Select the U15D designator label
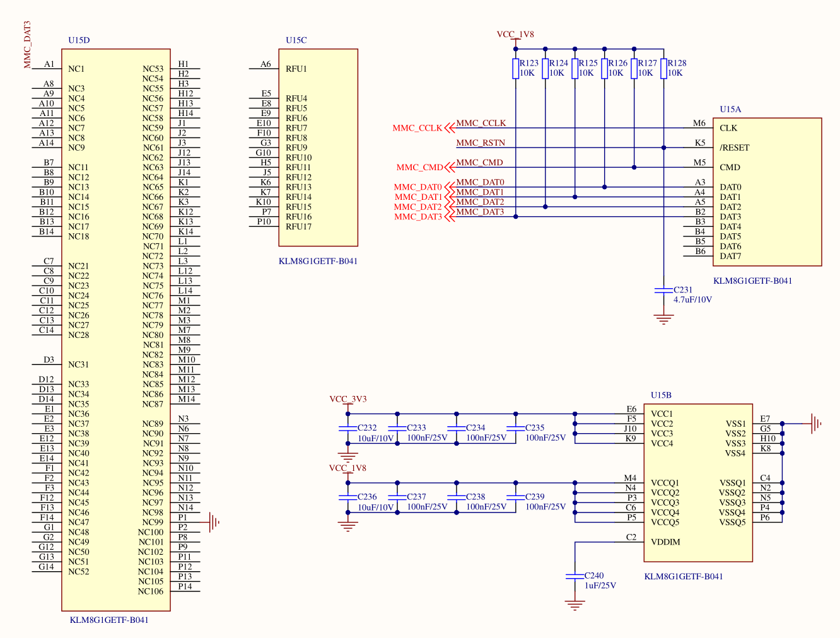 pos(79,40)
